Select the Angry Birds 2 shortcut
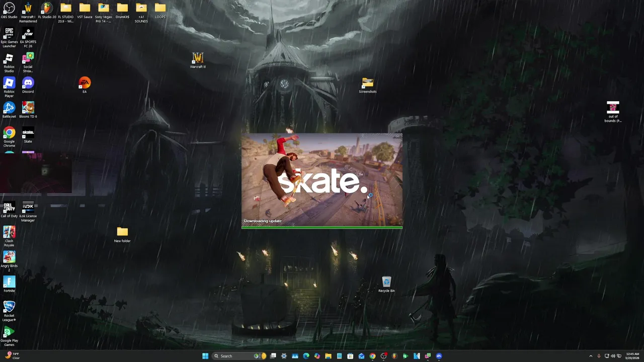644x362 pixels. (x=9, y=261)
